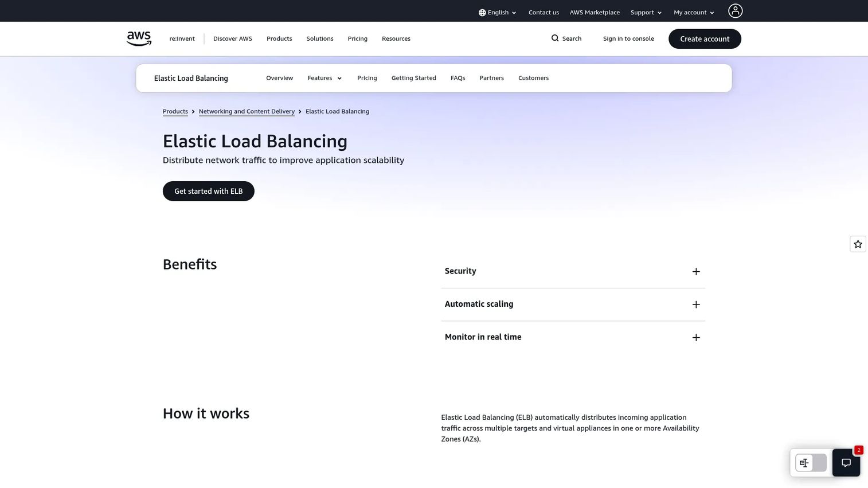Open Networking and Content Delivery breadcrumb
868x488 pixels.
click(x=247, y=111)
